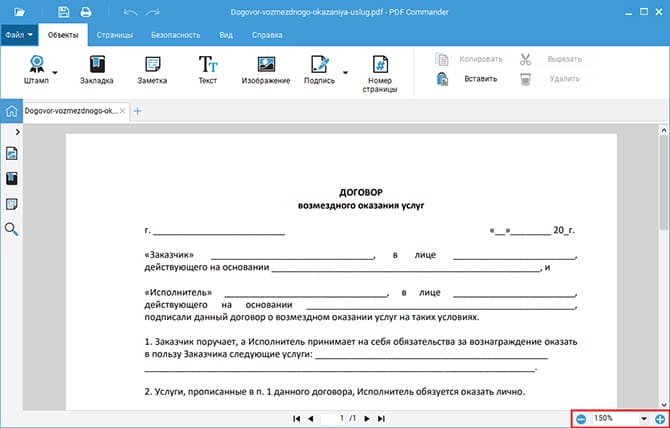Click the Подпись signature tool

[319, 66]
